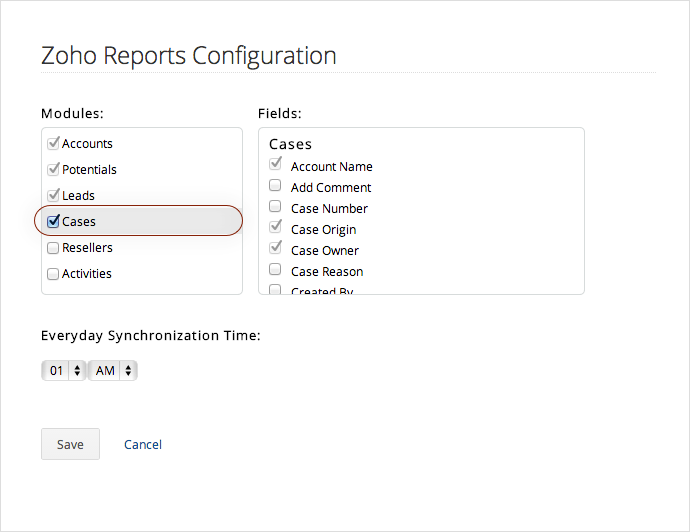Open the synchronization hour dropdown
The height and width of the screenshot is (532, 690).
(64, 371)
